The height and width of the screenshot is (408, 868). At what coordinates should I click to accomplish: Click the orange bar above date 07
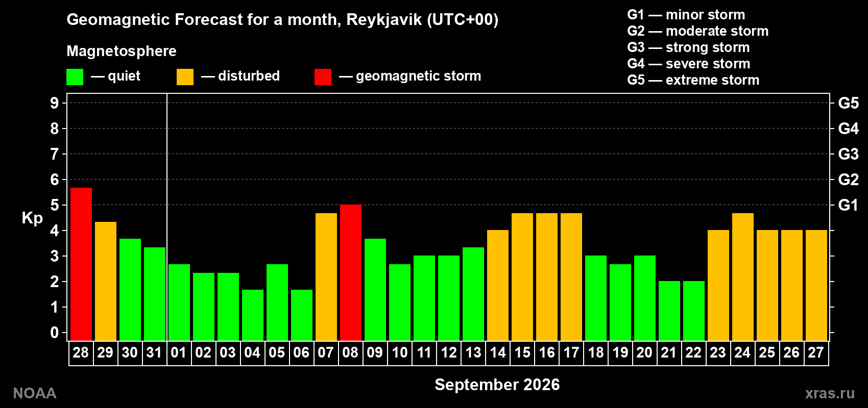pyautogui.click(x=326, y=277)
